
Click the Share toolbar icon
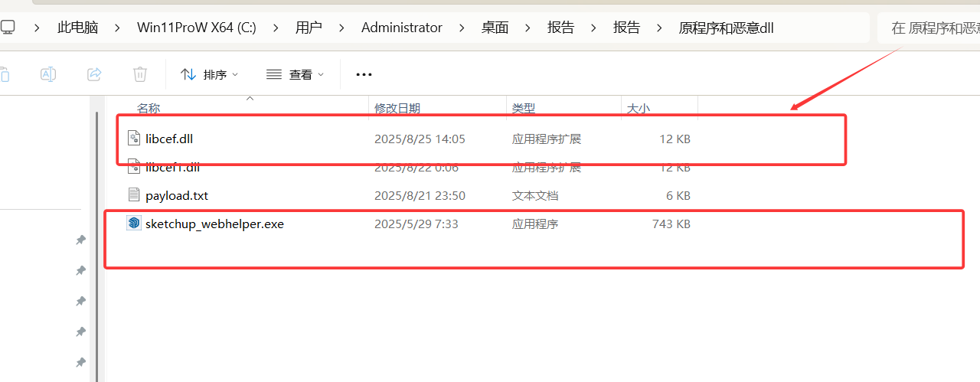click(94, 74)
